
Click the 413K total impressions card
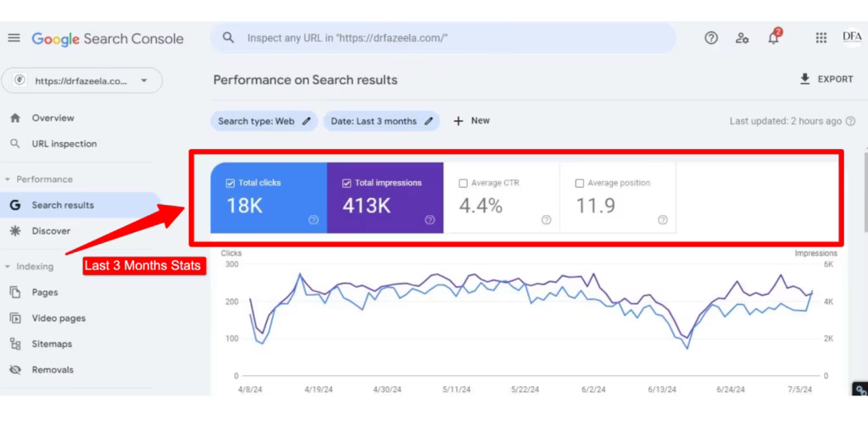tap(386, 197)
